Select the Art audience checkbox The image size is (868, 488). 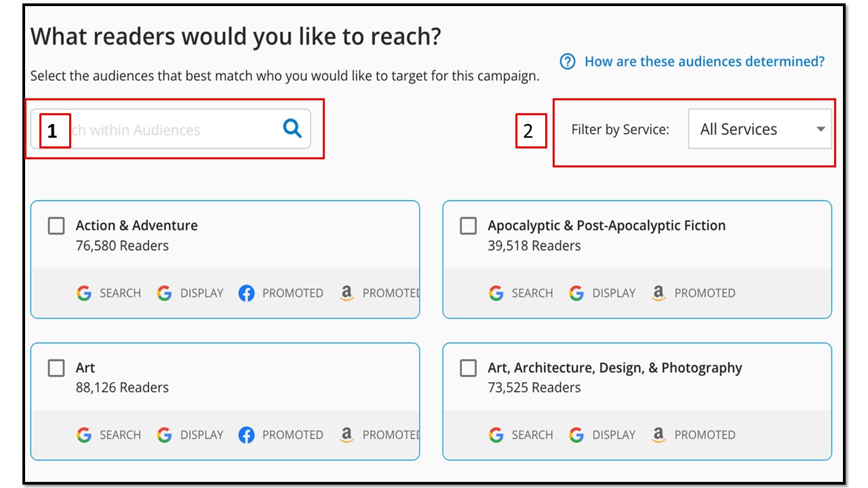(56, 368)
